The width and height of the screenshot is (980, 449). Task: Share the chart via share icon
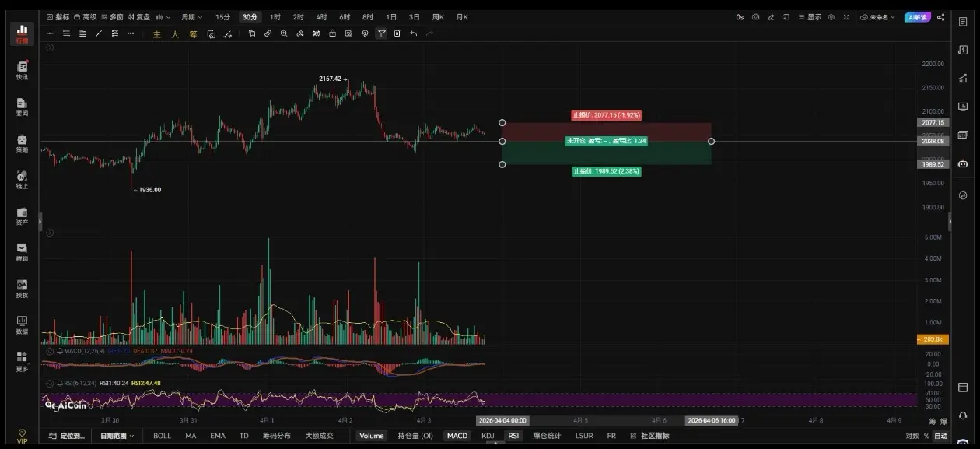click(940, 17)
